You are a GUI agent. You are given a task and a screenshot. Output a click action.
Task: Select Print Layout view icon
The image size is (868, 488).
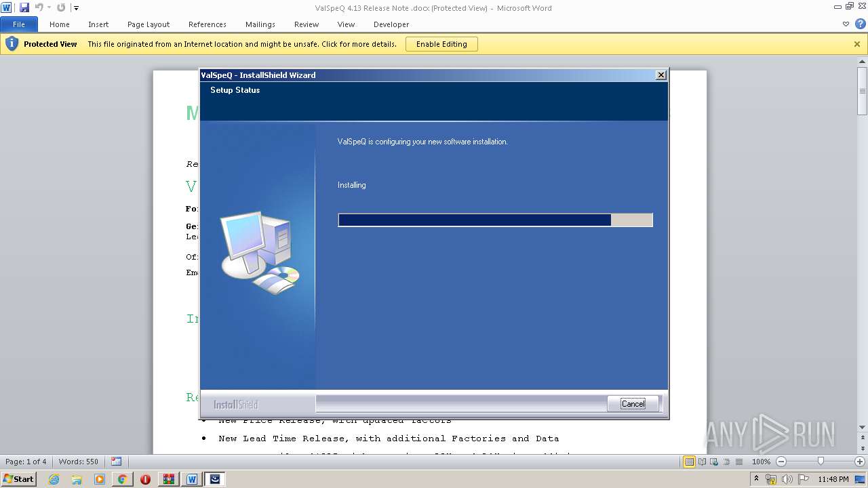tap(690, 462)
